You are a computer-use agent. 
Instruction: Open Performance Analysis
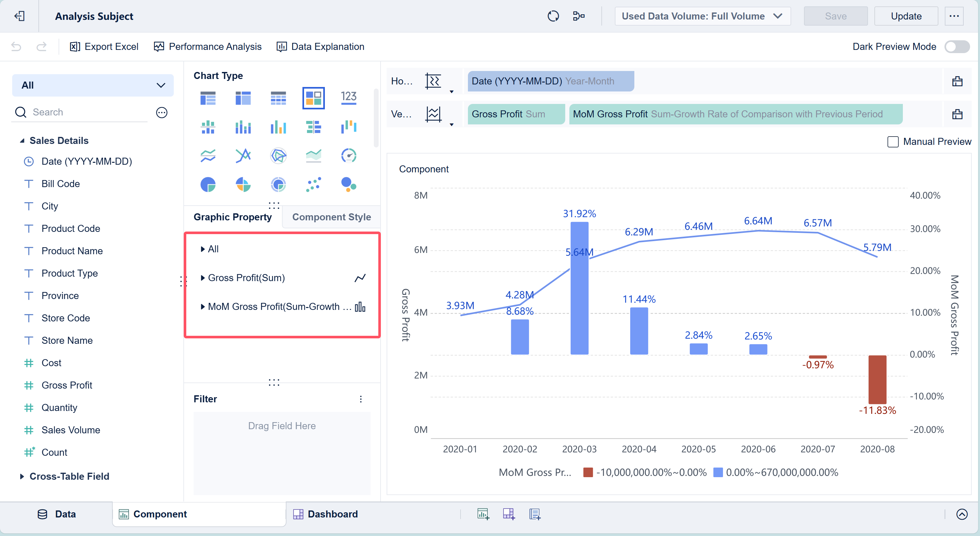207,47
